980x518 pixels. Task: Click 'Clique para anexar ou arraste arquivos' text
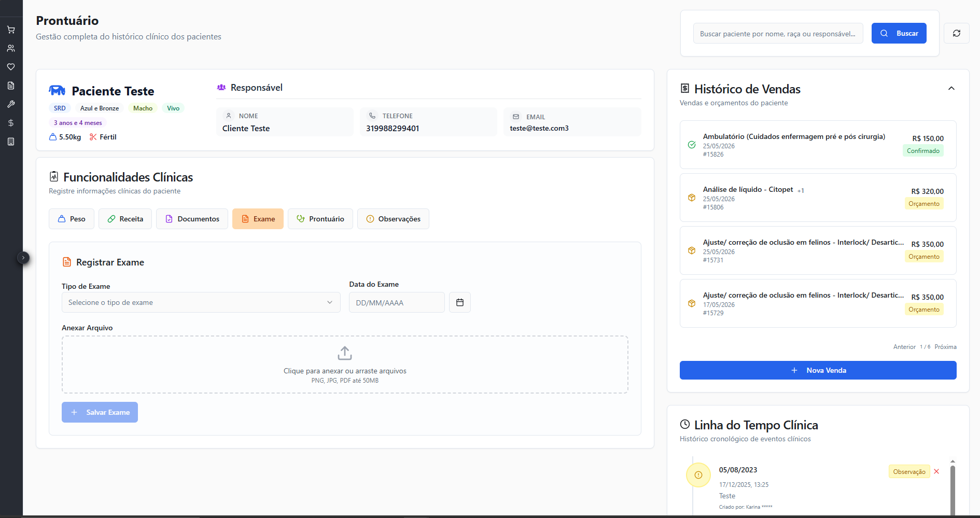tap(345, 371)
